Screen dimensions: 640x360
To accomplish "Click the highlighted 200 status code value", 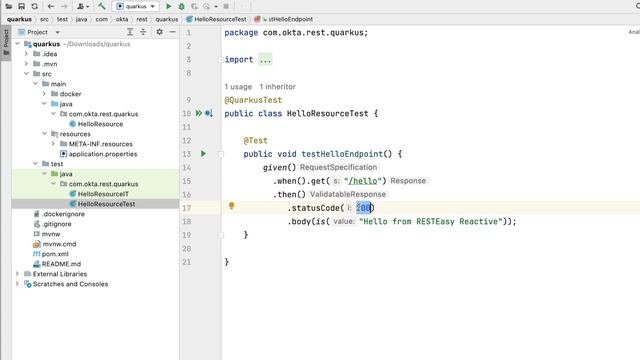I will click(363, 208).
